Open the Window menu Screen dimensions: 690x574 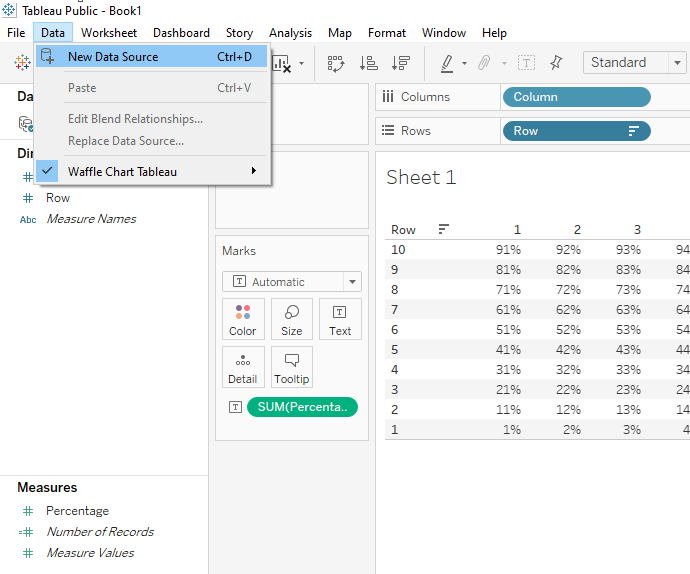coord(444,33)
